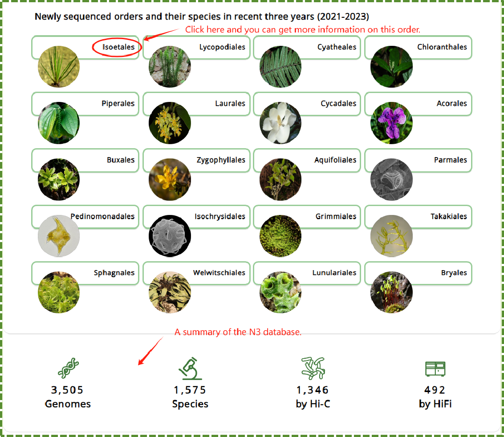Screen dimensions: 504x437
Task: Select the Bryales order label
Action: (454, 273)
